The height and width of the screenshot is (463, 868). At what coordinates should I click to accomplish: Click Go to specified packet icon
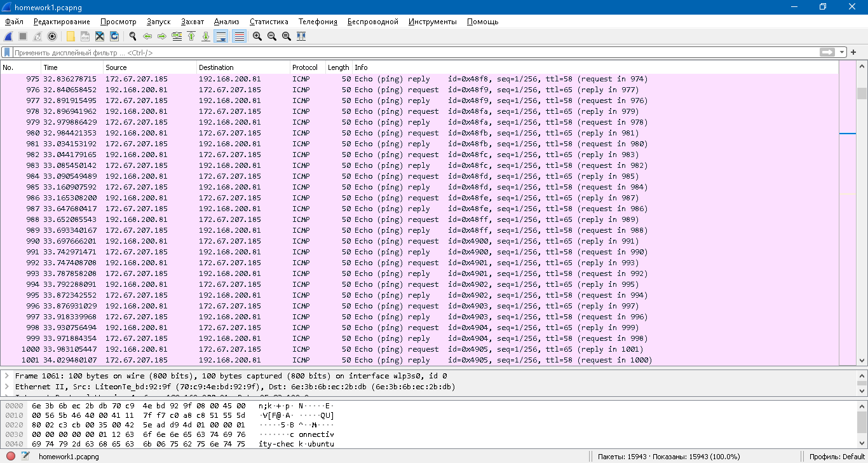point(177,36)
